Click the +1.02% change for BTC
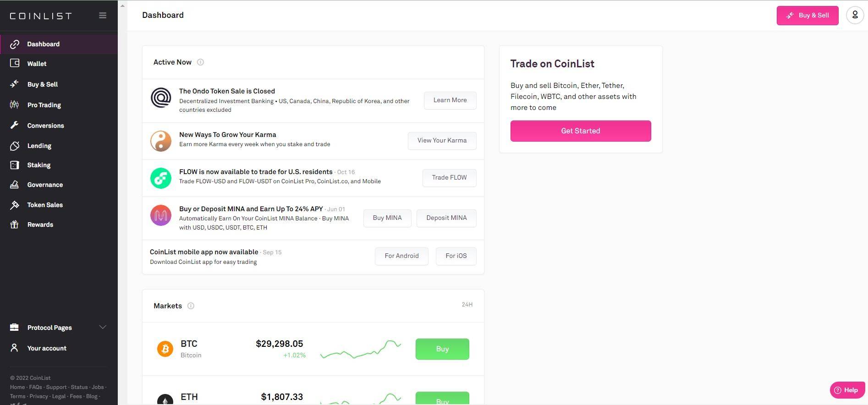This screenshot has height=405, width=868. pos(294,355)
